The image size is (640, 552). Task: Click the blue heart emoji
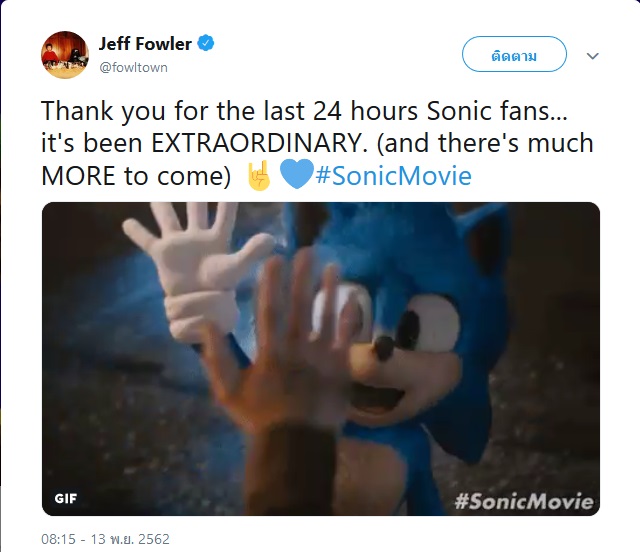(296, 177)
